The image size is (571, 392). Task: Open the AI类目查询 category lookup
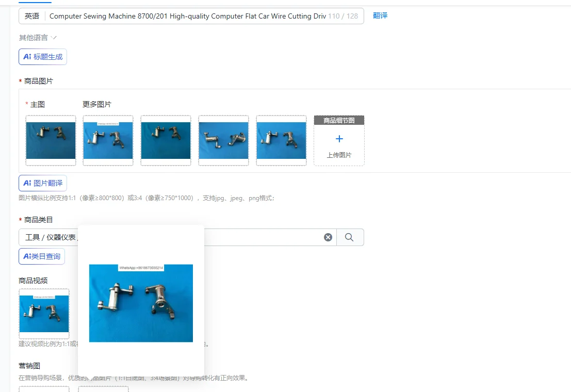[41, 256]
